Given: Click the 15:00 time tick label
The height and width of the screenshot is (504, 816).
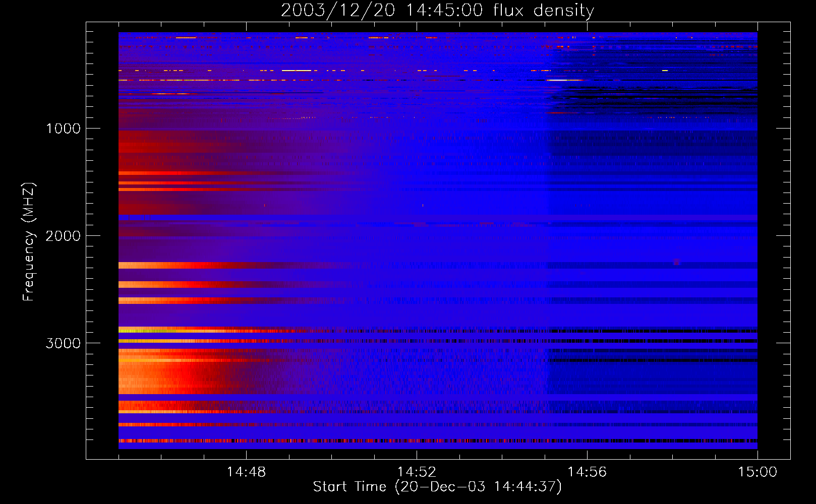Looking at the screenshot, I should tap(757, 472).
